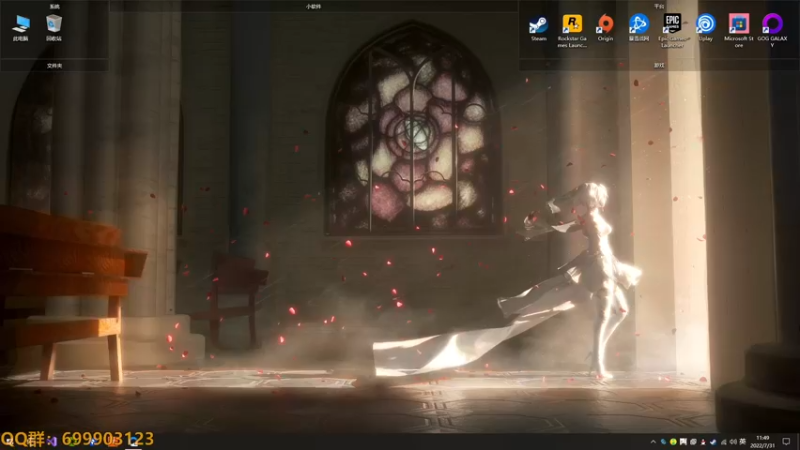
Task: Click the 游戏 fence title
Action: coord(659,66)
